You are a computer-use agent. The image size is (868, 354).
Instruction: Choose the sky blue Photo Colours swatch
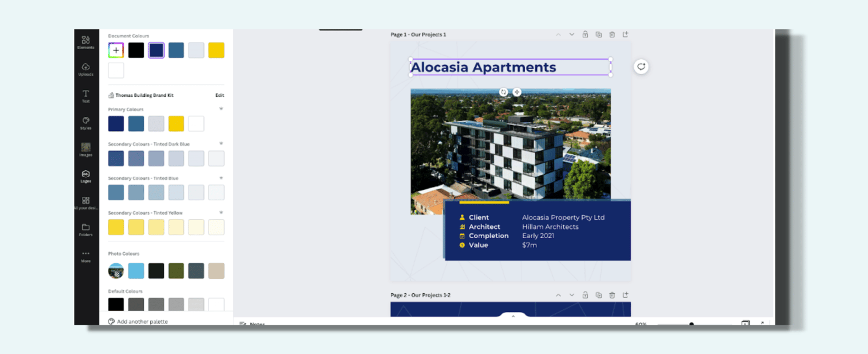pyautogui.click(x=136, y=270)
